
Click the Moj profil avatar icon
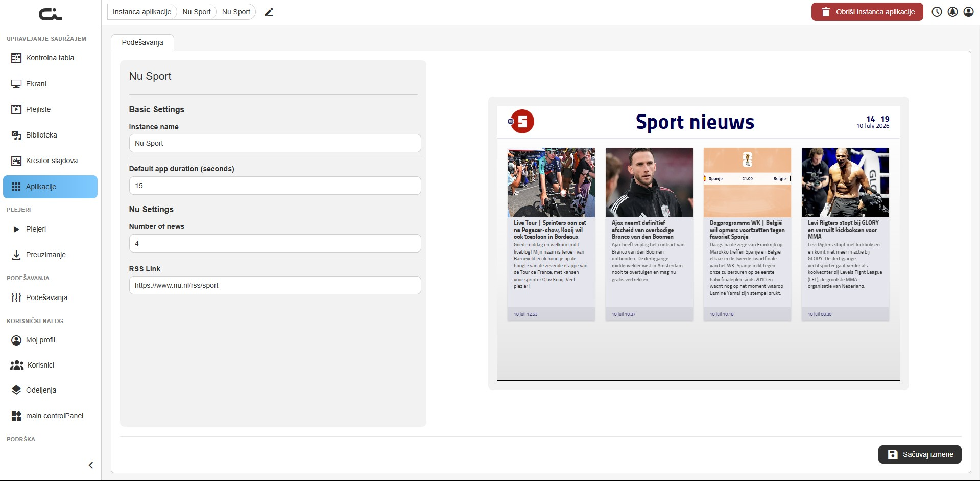pyautogui.click(x=16, y=340)
